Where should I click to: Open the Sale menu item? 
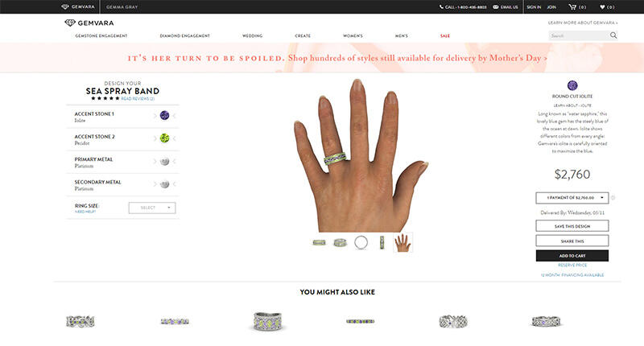[x=445, y=35]
